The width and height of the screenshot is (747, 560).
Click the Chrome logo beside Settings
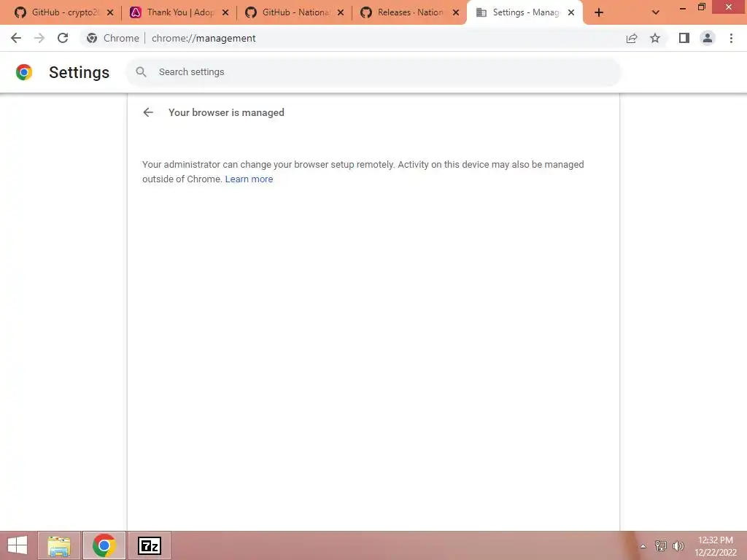24,72
